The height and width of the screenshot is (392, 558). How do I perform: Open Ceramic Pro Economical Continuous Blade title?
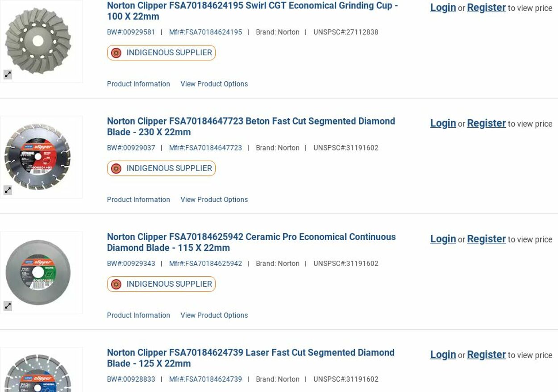point(251,242)
